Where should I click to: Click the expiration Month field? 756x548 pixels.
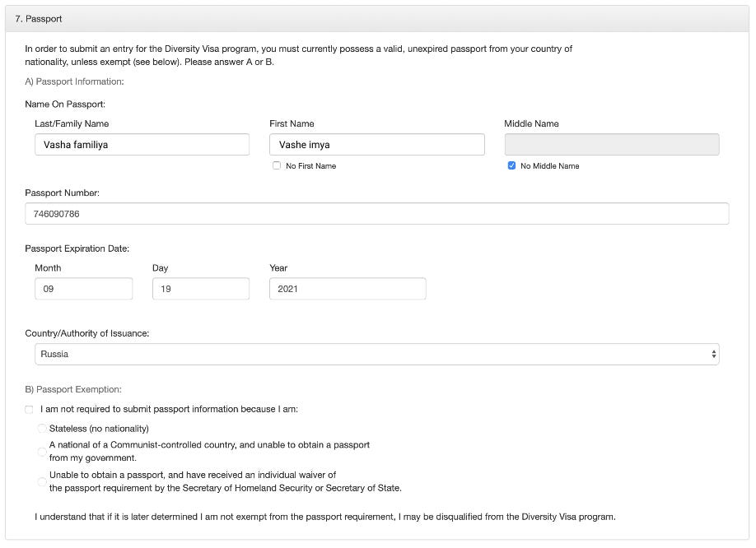83,289
